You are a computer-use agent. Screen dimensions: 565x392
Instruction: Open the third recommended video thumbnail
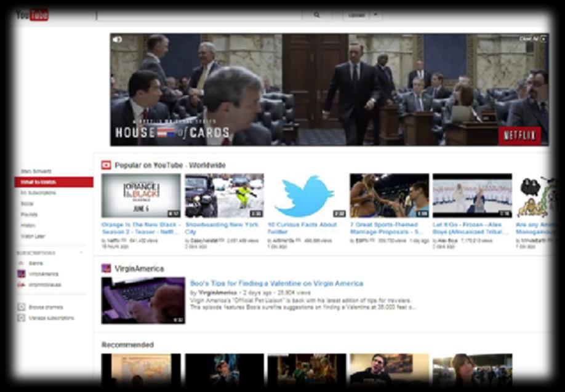[x=307, y=370]
